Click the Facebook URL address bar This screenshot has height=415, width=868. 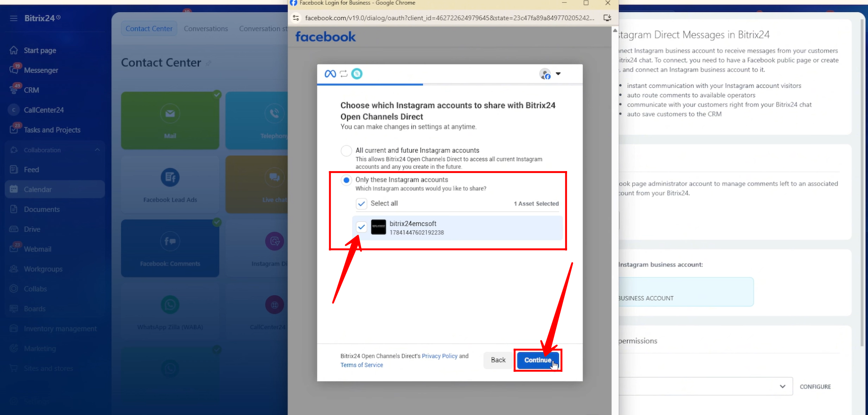pos(449,18)
